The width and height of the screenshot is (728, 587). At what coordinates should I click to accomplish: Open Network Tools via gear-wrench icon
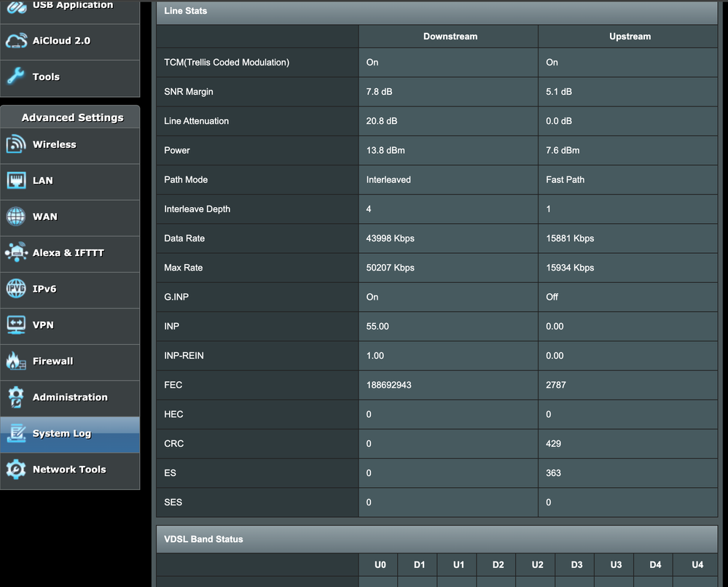click(x=16, y=470)
